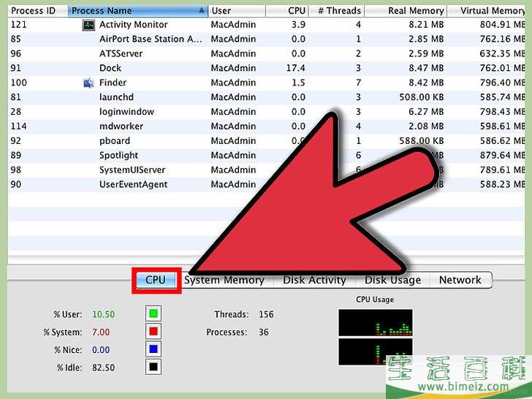Viewport: 532px width, 399px height.
Task: Click the blue % Nice color swatch
Action: [153, 349]
